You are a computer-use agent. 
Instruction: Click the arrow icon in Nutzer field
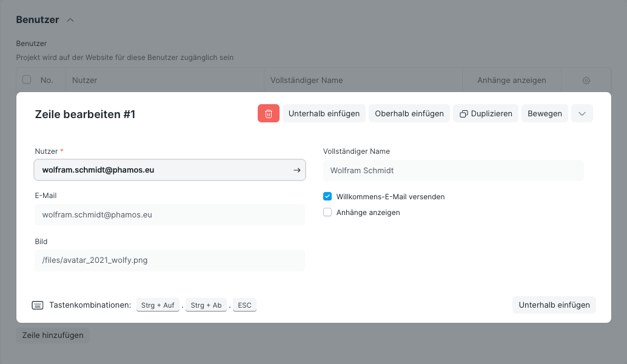tap(297, 170)
